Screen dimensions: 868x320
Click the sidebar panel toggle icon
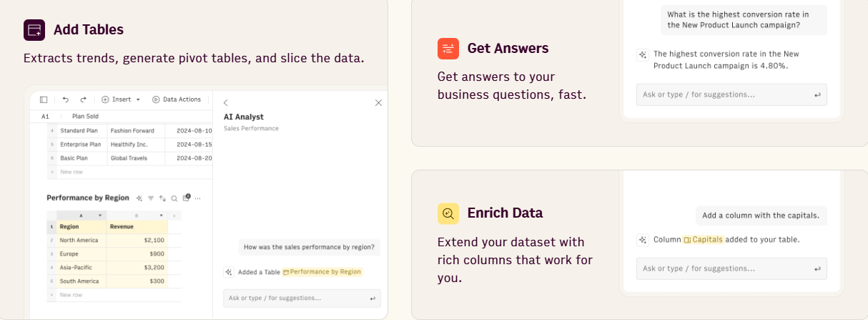(44, 100)
